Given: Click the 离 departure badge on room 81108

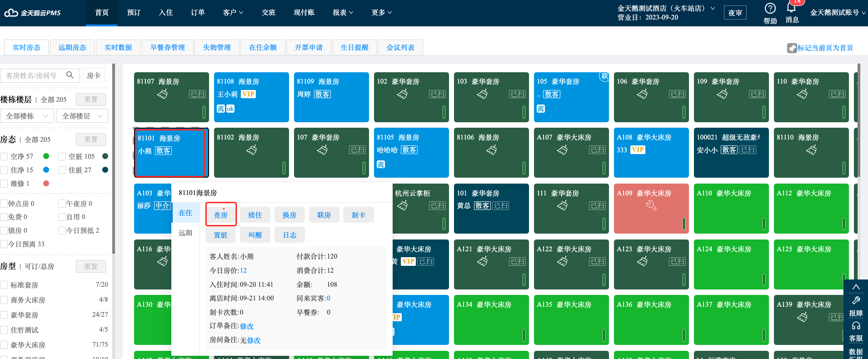Looking at the screenshot, I should tap(221, 109).
